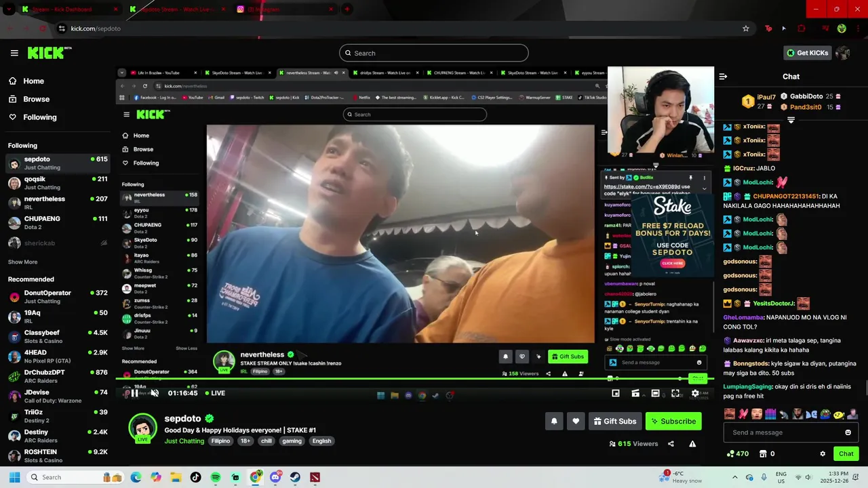Collapse the left sidebar with hamburger menu

(x=14, y=53)
